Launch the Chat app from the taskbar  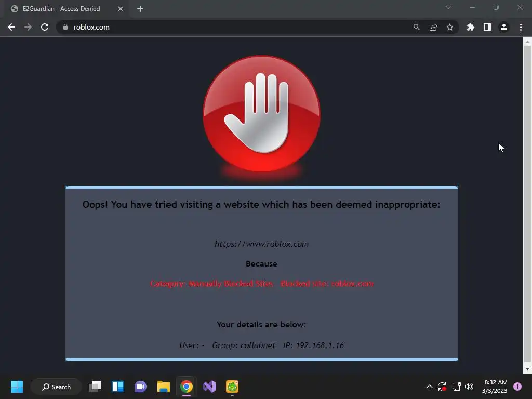(x=140, y=387)
